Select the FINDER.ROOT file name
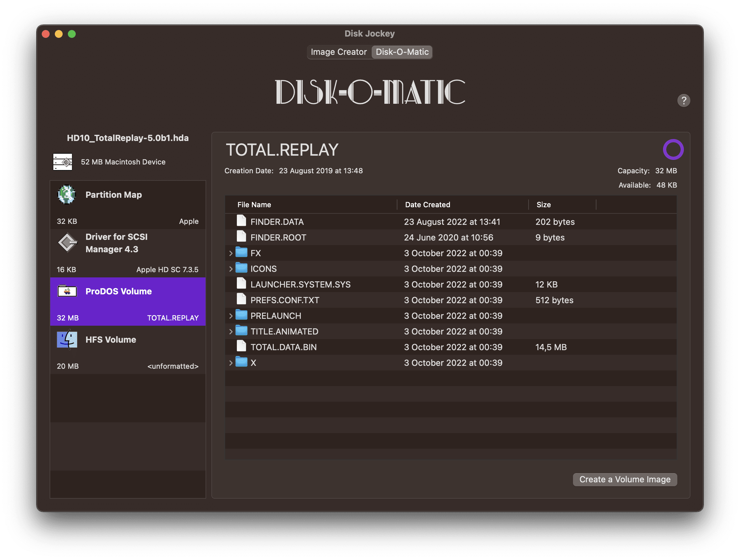Viewport: 740px width, 560px height. [278, 238]
